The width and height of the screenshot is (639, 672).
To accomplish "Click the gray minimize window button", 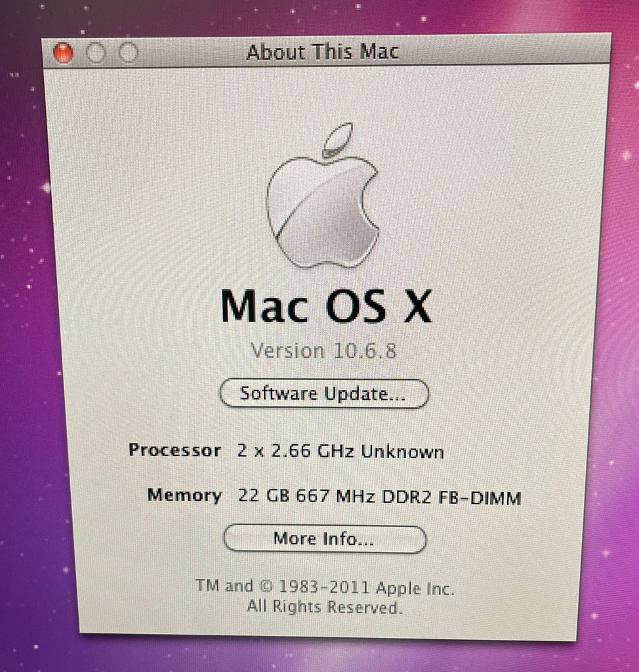I will click(x=96, y=52).
